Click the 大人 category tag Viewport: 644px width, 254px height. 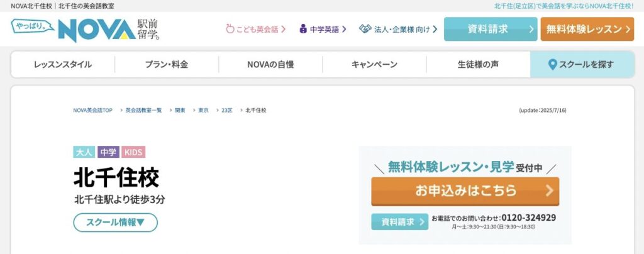click(84, 152)
